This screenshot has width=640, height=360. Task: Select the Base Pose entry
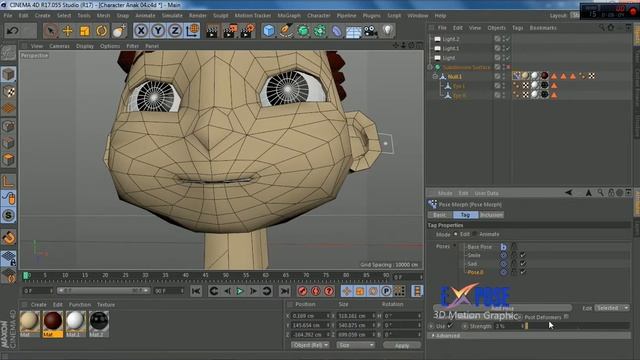tap(479, 247)
